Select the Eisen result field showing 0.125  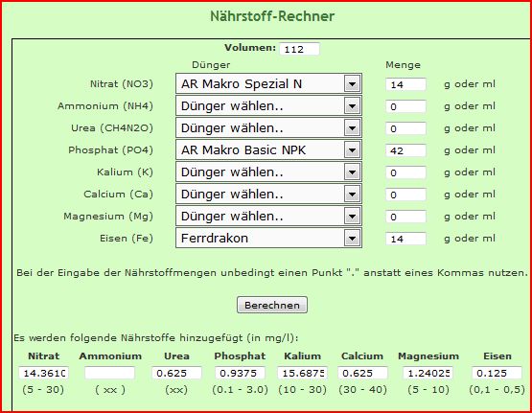pos(497,373)
